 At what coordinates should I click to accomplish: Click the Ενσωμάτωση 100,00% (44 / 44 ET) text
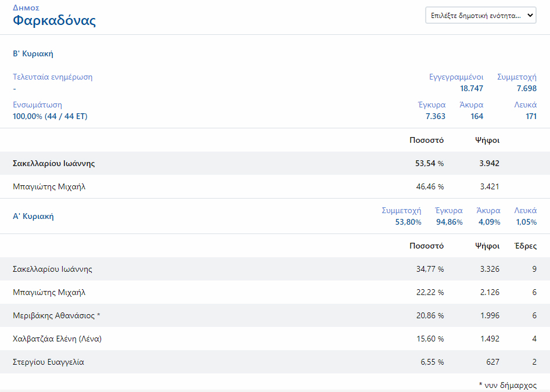[50, 116]
